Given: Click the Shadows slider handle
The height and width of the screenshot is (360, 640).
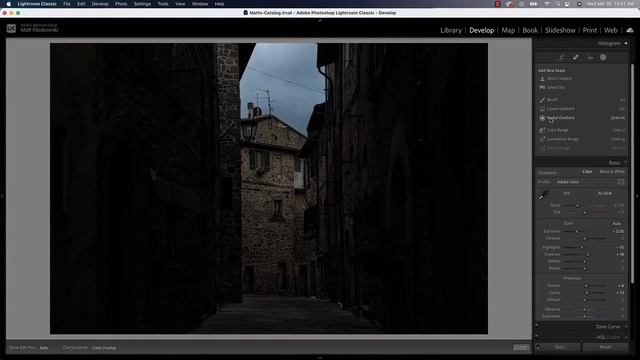Looking at the screenshot, I should [588, 254].
